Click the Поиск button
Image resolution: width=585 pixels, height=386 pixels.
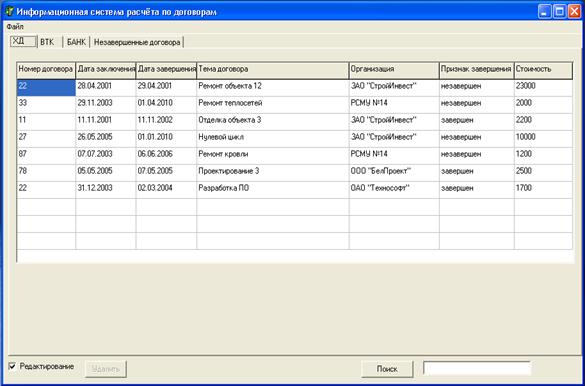[387, 369]
